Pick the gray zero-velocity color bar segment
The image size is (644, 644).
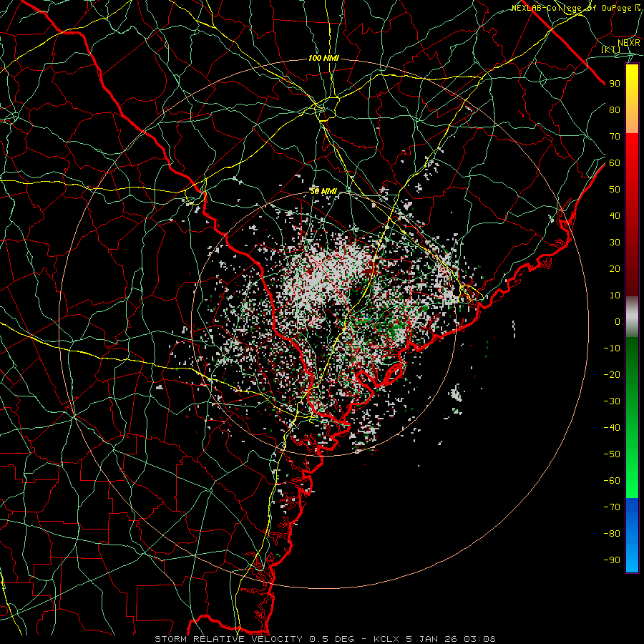click(632, 317)
